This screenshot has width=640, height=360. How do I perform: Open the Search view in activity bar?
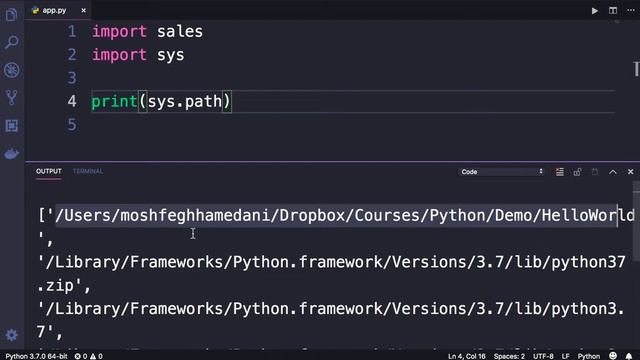(11, 42)
